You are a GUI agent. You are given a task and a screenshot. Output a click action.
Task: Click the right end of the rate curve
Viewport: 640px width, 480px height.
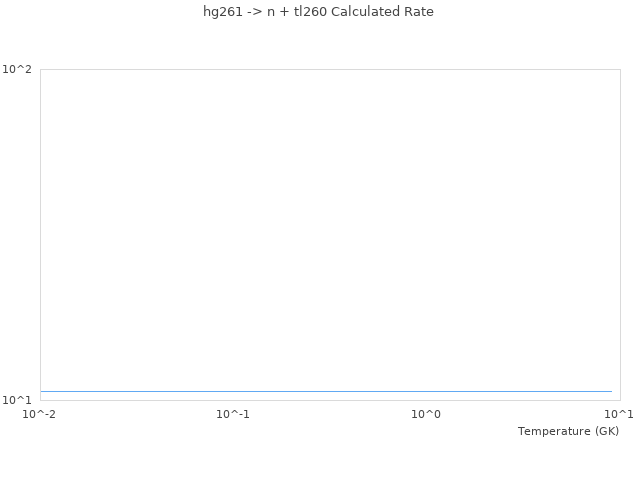pyautogui.click(x=610, y=391)
